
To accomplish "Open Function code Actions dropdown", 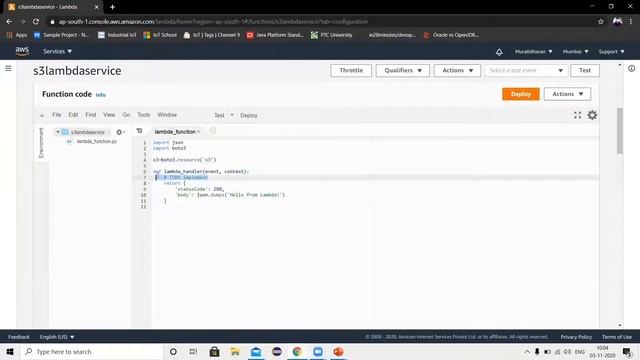I will click(567, 94).
